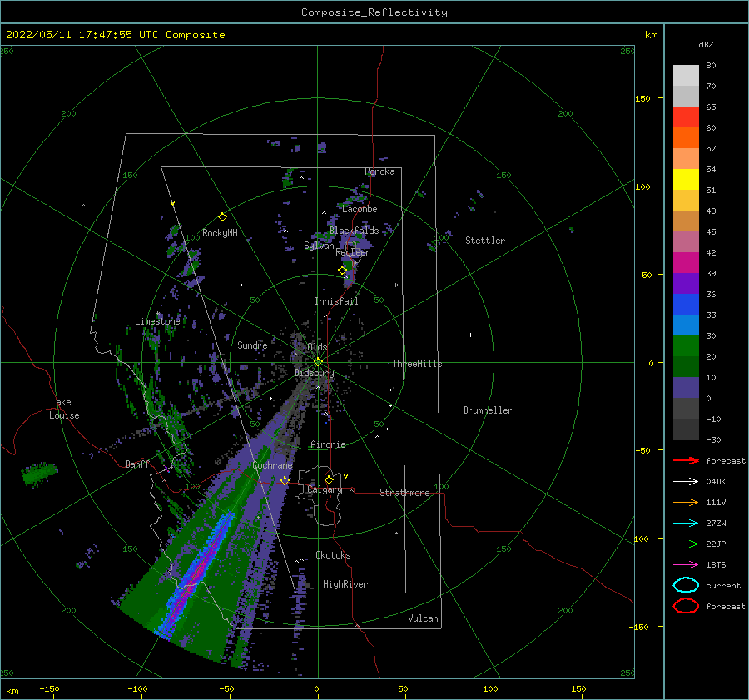Click the Strathmore city label

(404, 493)
